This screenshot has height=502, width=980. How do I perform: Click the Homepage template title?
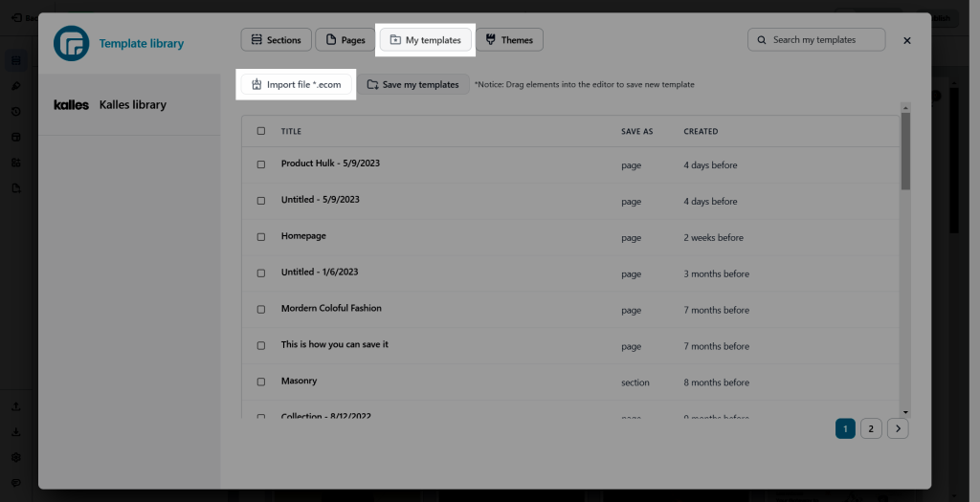tap(303, 236)
